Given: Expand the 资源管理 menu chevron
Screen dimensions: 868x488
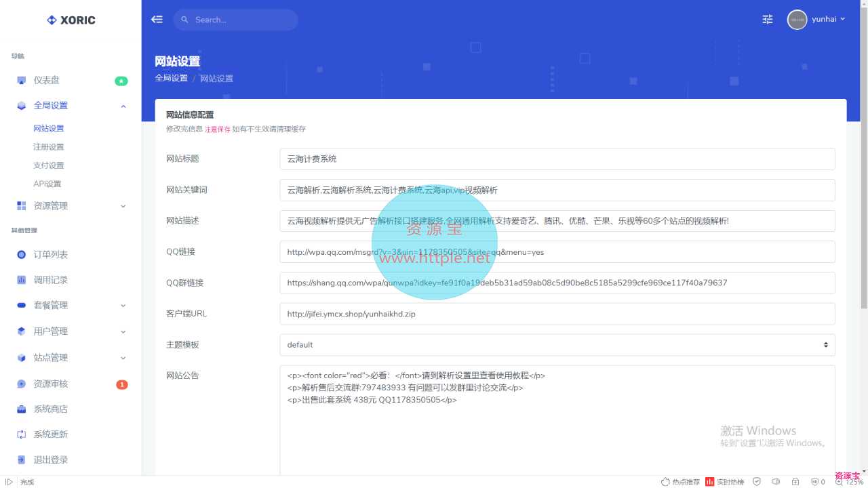Looking at the screenshot, I should tap(123, 206).
